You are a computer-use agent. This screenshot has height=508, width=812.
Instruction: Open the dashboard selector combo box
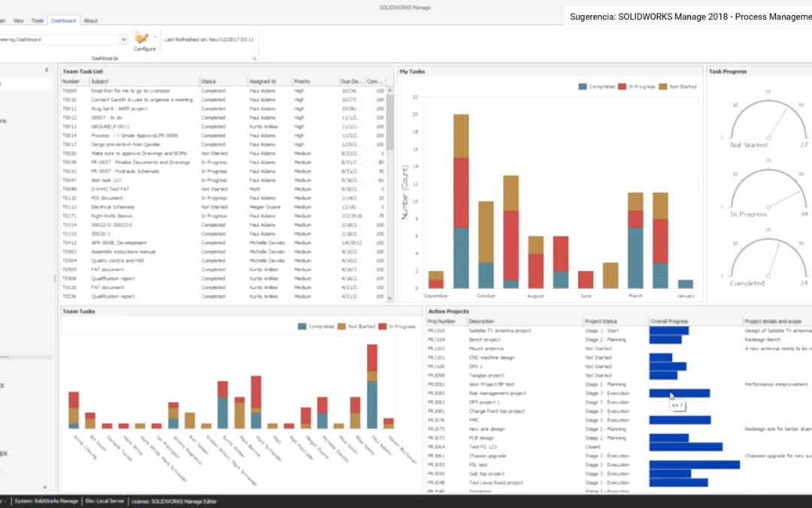point(124,38)
